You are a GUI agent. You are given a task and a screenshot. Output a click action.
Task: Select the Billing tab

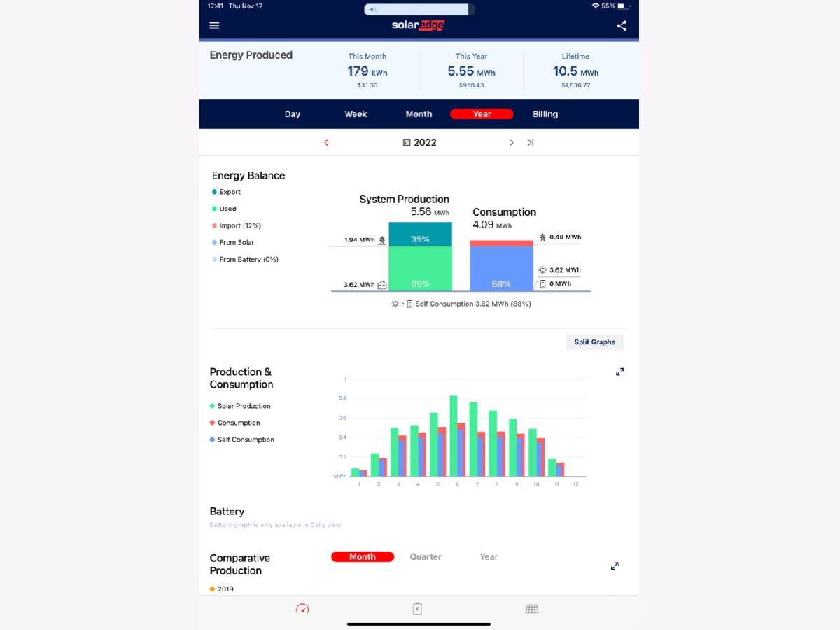545,114
